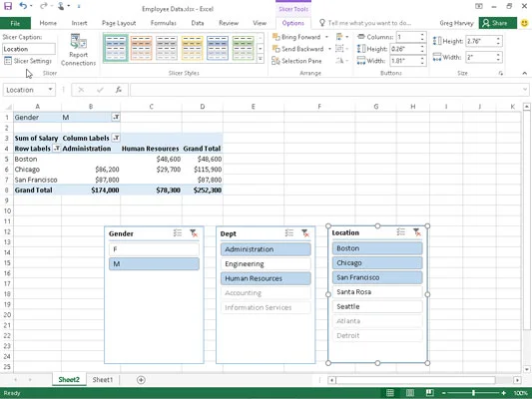Clear the filter on the Gender slicer
532x399 pixels.
194,232
